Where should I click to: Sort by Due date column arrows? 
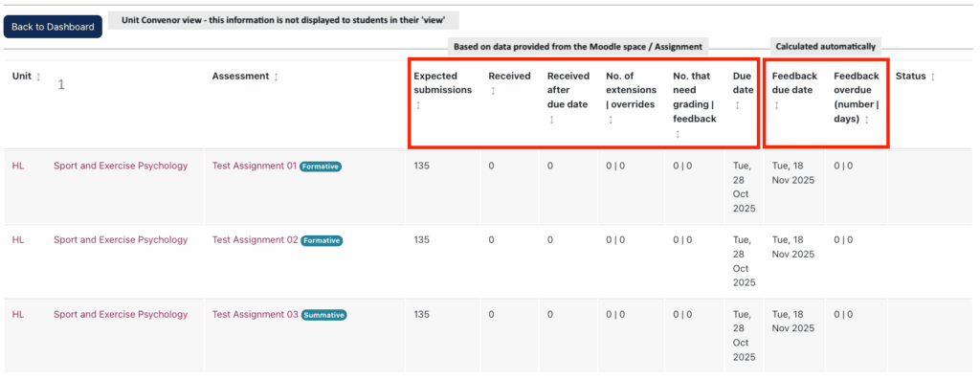coord(738,105)
